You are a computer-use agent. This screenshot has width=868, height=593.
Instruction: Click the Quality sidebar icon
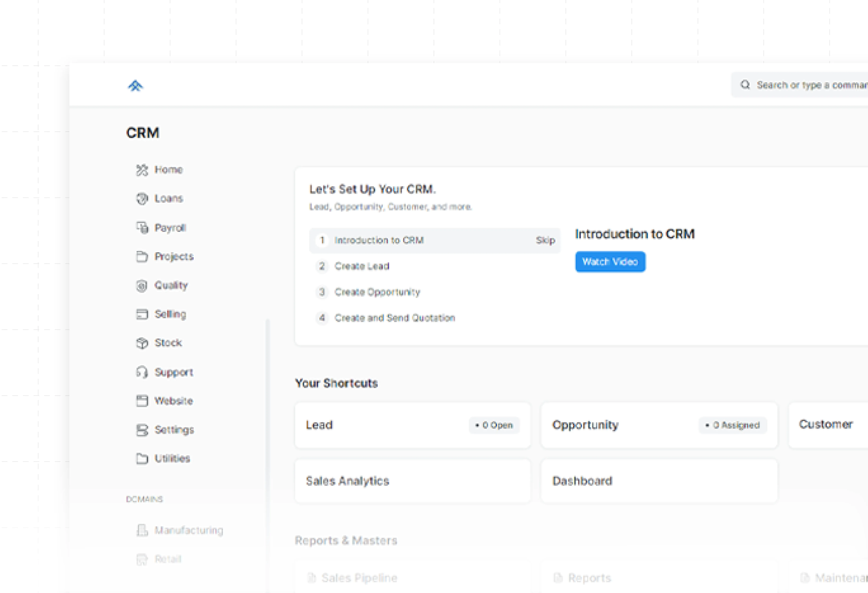click(x=142, y=286)
